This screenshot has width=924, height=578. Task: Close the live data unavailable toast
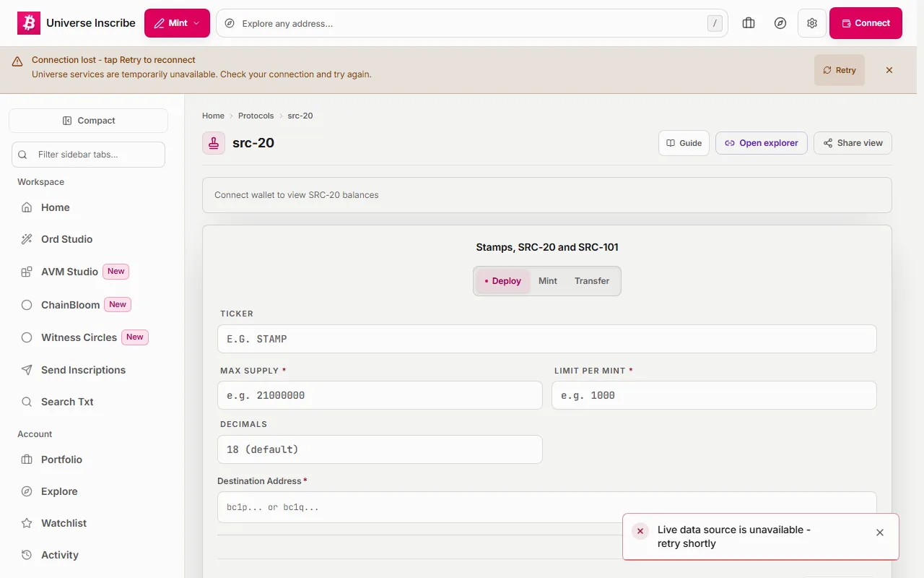pyautogui.click(x=880, y=532)
